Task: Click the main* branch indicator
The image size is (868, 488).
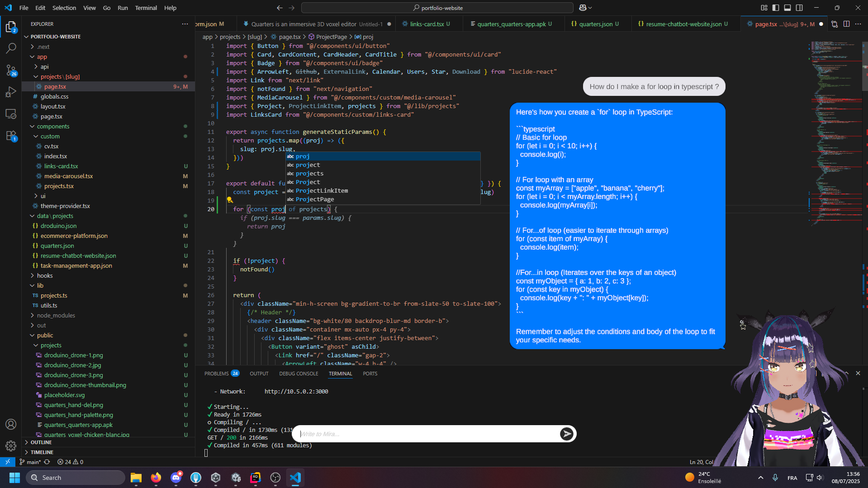Action: click(x=30, y=462)
